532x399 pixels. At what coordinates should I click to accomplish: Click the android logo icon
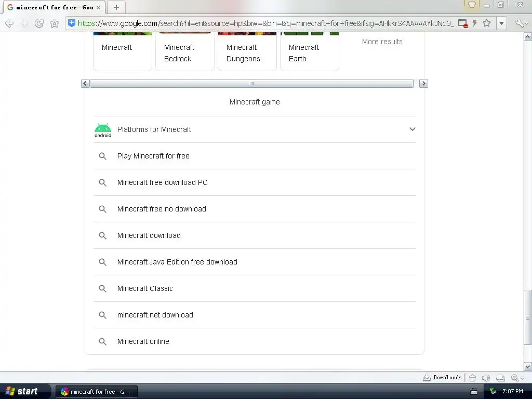(103, 130)
